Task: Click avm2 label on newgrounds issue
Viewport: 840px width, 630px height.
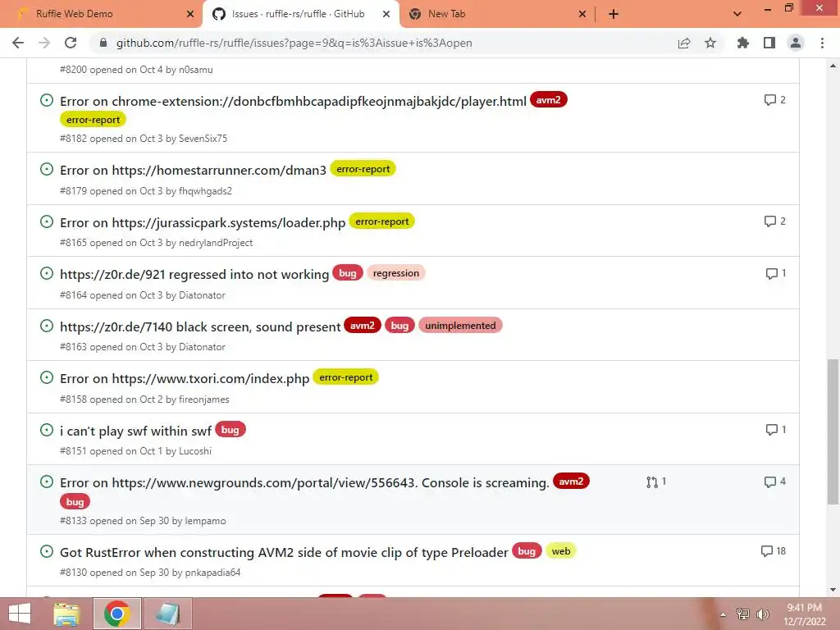Action: tap(571, 481)
